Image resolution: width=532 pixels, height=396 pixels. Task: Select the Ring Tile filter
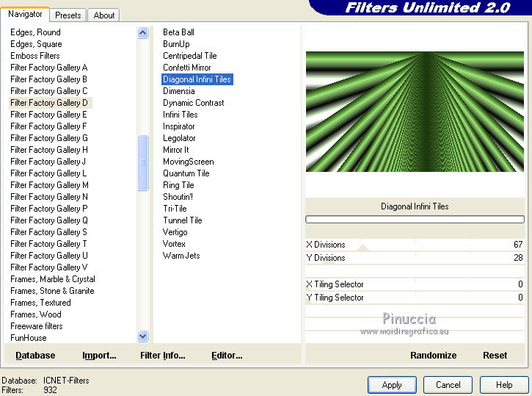coord(178,184)
